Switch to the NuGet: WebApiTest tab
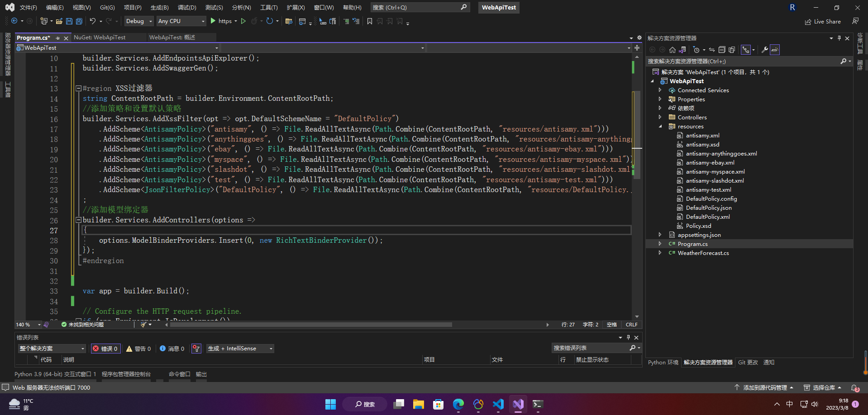 (100, 38)
